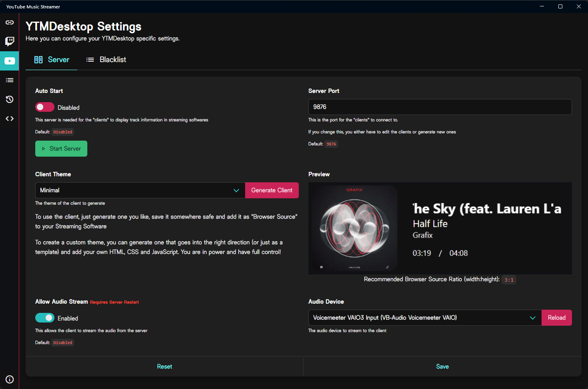Screen dimensions: 588x389
Task: Open Voicemeeter VAIO3 Input device selector
Action: point(425,318)
